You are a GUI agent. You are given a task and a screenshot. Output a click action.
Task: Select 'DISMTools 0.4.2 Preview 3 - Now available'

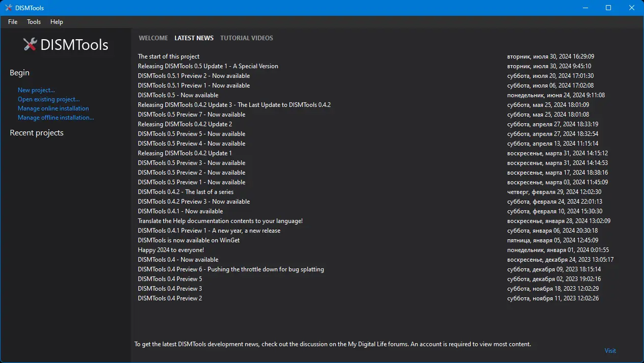(194, 202)
